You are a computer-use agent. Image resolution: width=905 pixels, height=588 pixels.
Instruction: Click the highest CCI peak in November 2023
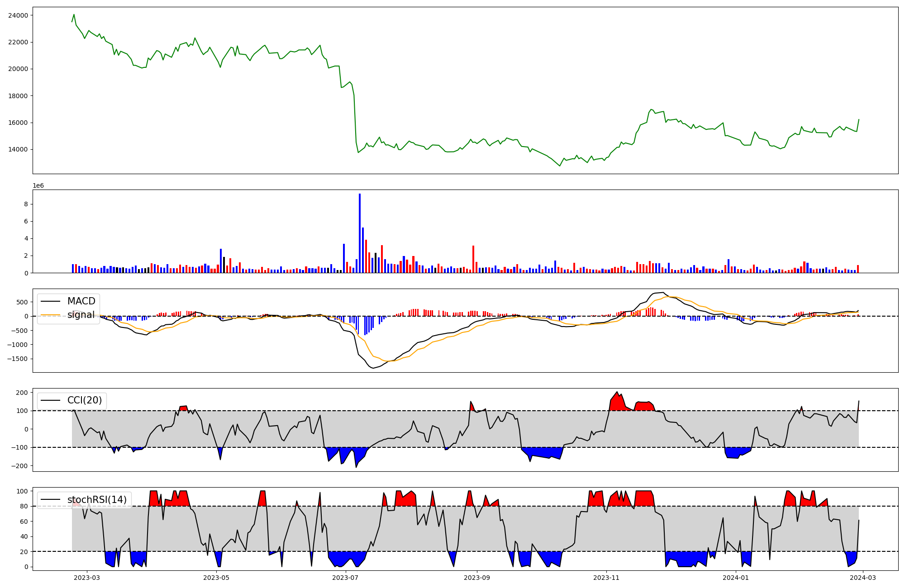pos(617,392)
